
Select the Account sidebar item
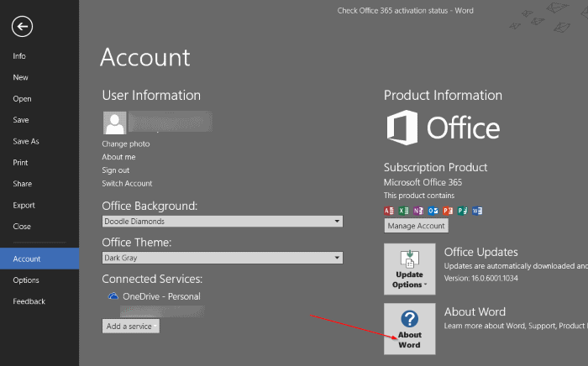point(39,259)
